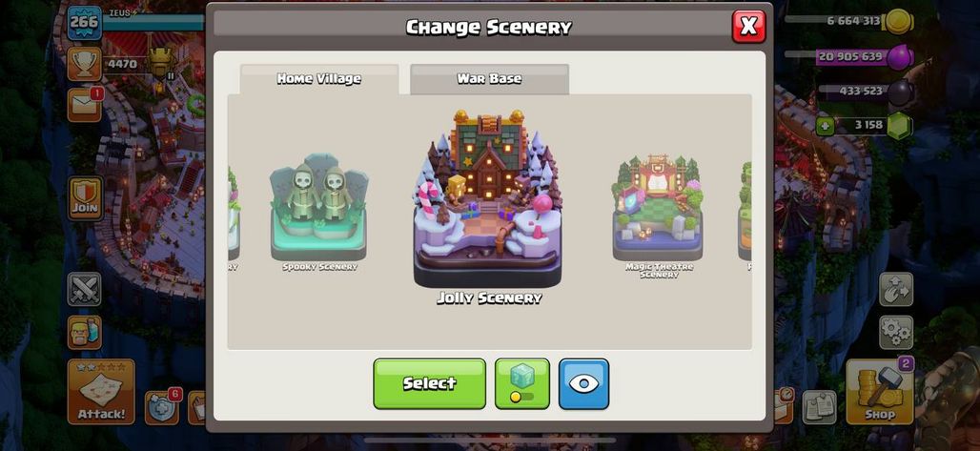Tap the Join clan shield icon

(x=85, y=198)
